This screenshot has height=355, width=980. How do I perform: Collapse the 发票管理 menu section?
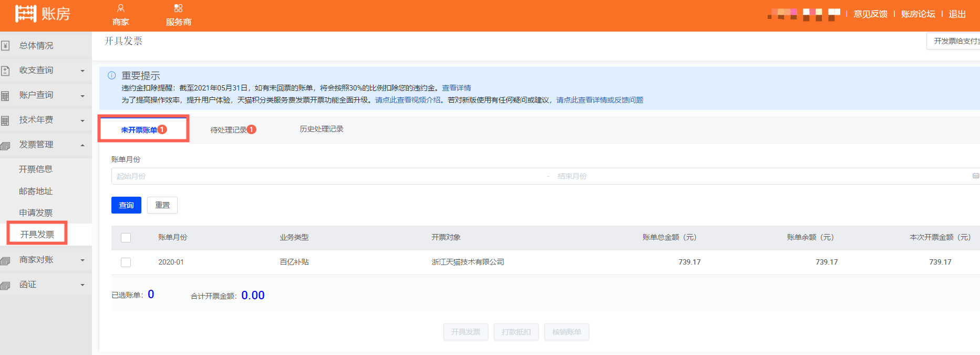point(82,145)
